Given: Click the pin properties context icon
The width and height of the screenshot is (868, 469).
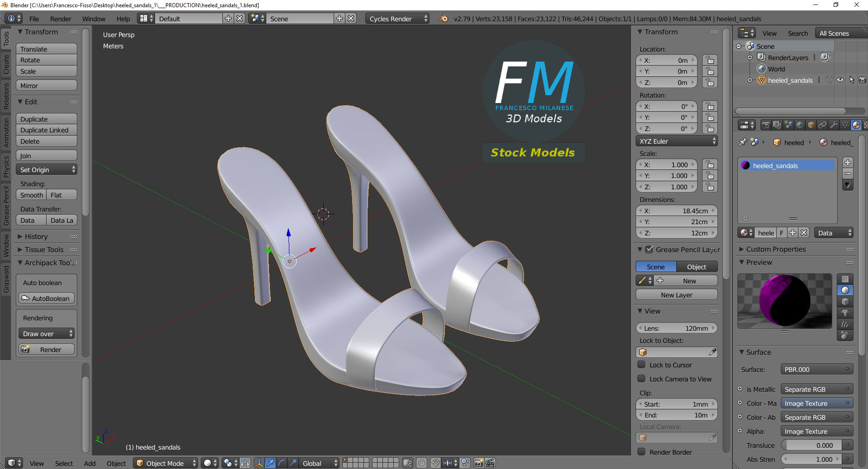Looking at the screenshot, I should click(x=742, y=142).
